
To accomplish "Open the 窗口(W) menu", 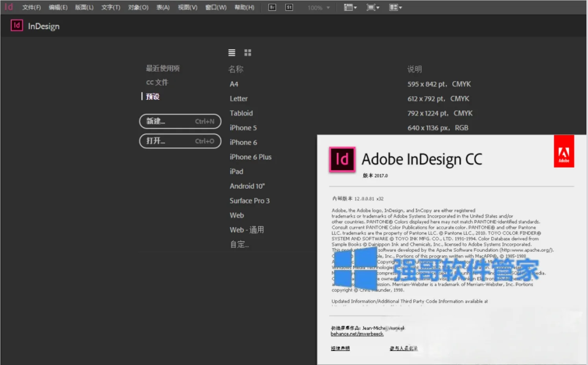I will point(216,7).
